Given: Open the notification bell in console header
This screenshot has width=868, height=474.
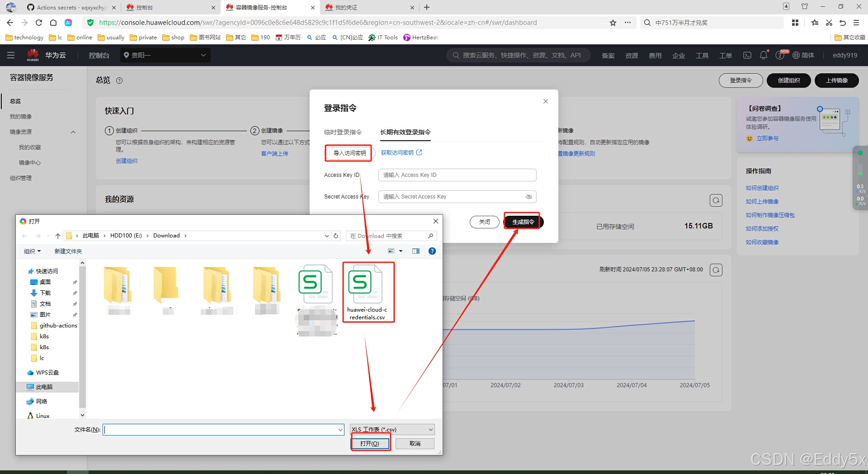Looking at the screenshot, I should (764, 55).
